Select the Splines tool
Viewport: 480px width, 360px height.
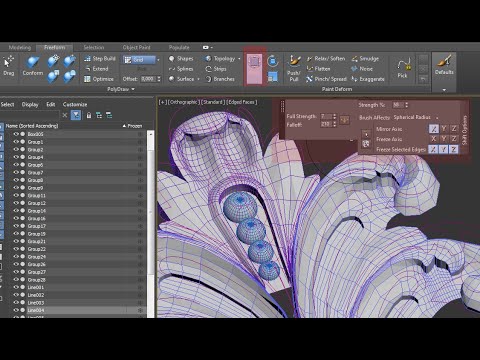tap(181, 69)
